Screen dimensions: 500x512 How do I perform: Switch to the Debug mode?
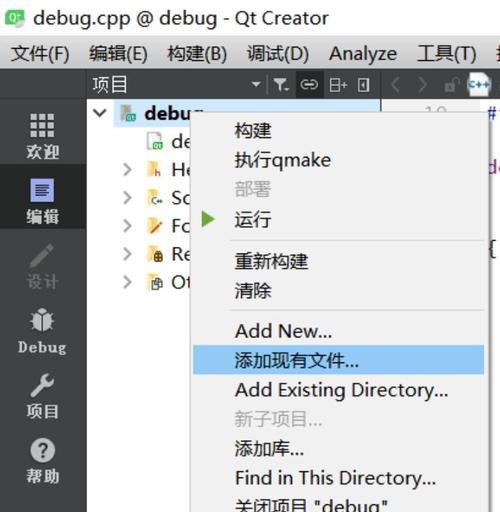[42, 331]
